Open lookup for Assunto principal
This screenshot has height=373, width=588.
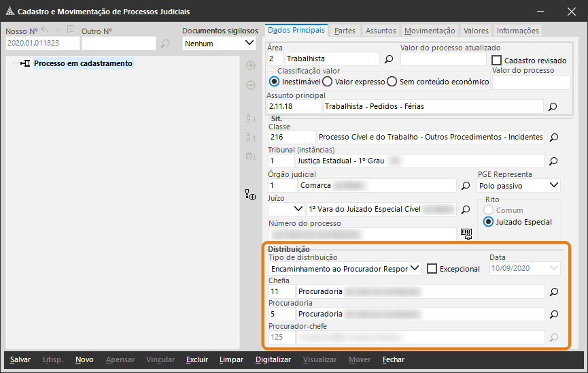(x=553, y=107)
